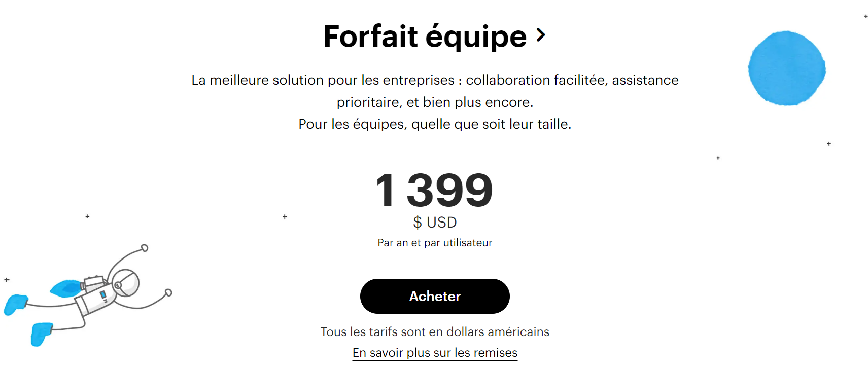Expand the chevron next to Forfait équipe
Screen dimensions: 868x370
coord(541,35)
